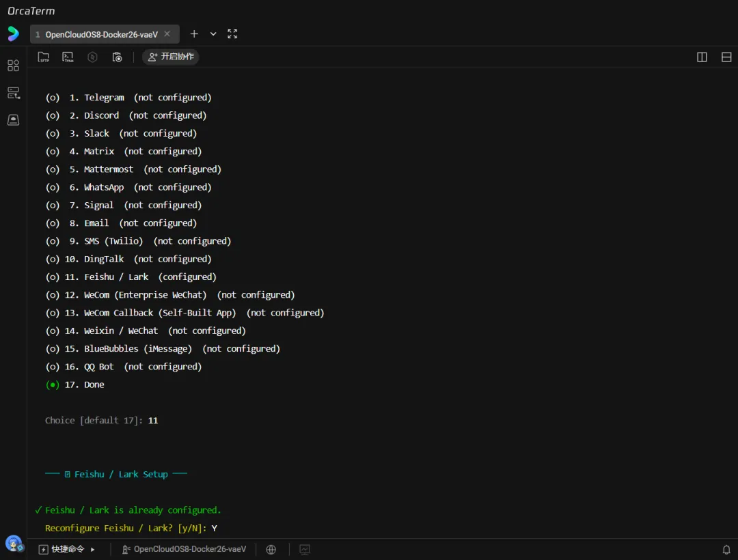Select the Slack radio option
The width and height of the screenshot is (738, 560).
click(x=52, y=134)
